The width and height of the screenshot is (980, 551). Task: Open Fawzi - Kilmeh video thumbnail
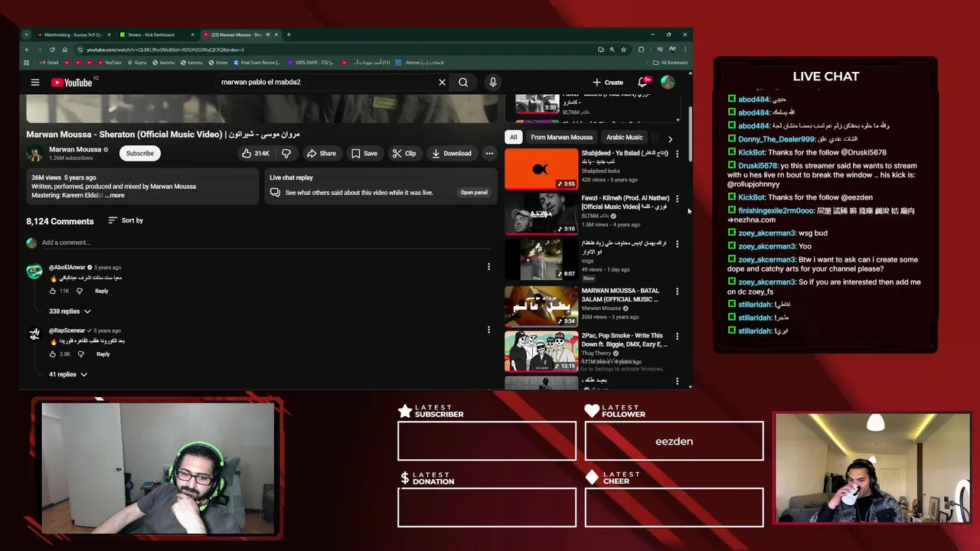(541, 214)
